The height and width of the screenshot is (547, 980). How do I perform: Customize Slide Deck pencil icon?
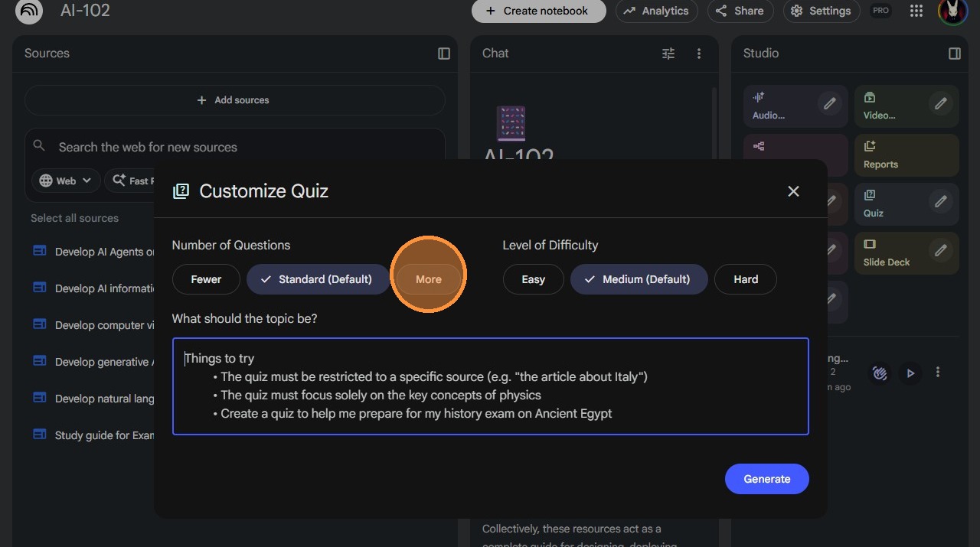pos(940,250)
